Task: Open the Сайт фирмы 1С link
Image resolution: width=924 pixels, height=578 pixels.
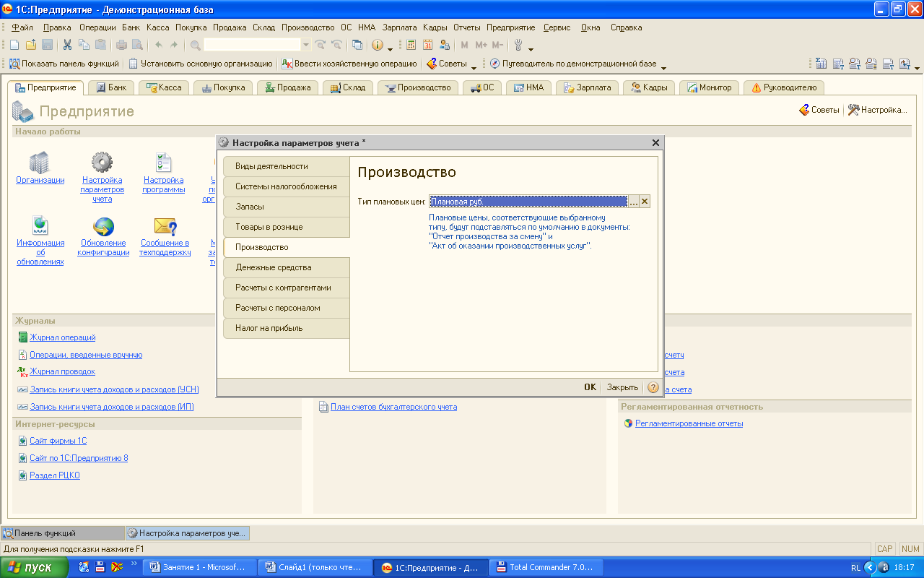Action: point(58,441)
